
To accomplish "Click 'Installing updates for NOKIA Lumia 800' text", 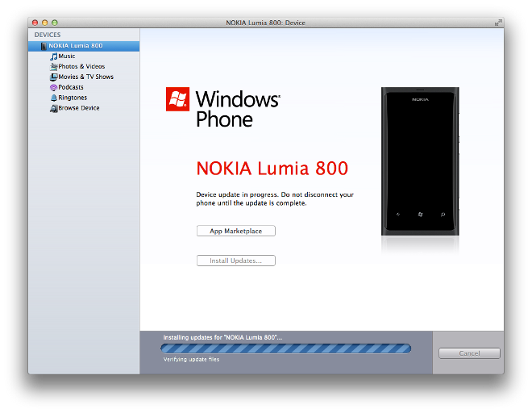I will pos(222,337).
